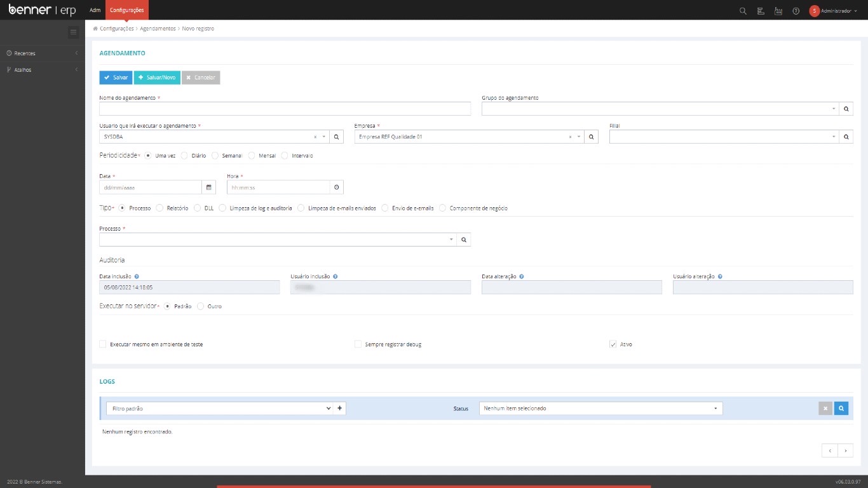Check Executar mesmo em ambiente de teste
The height and width of the screenshot is (488, 868).
pos(103,344)
